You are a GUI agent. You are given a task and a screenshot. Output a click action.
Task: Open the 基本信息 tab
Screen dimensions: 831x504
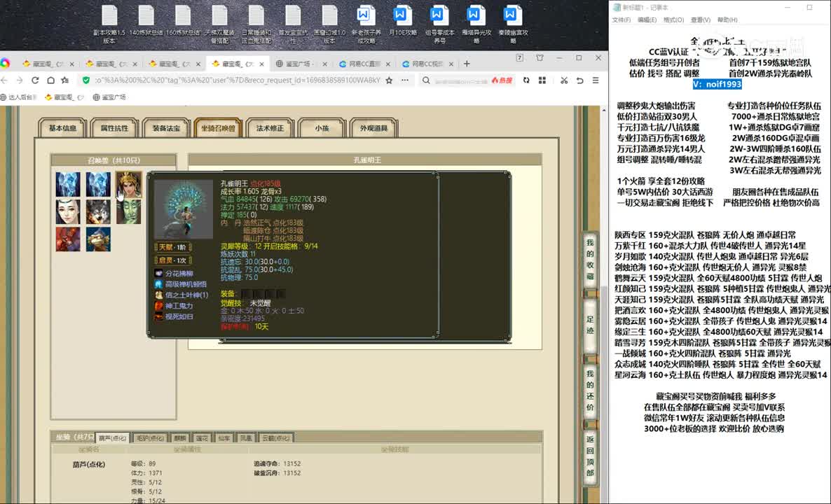[62, 128]
